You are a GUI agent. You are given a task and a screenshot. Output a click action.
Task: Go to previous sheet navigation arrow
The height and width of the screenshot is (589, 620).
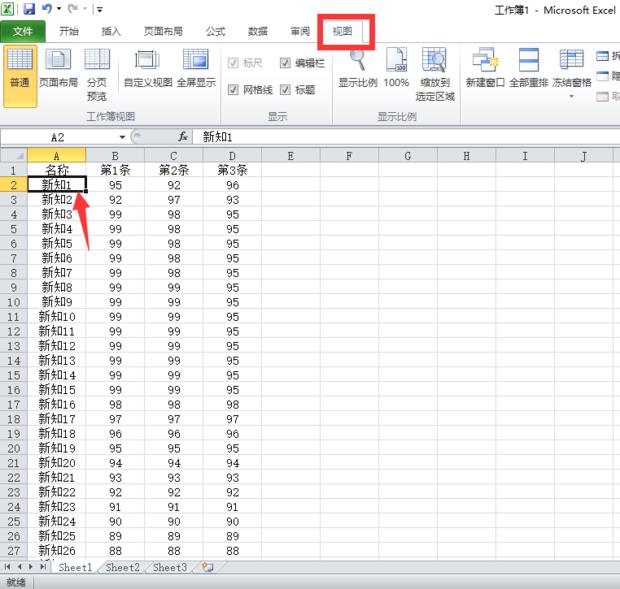(x=19, y=567)
